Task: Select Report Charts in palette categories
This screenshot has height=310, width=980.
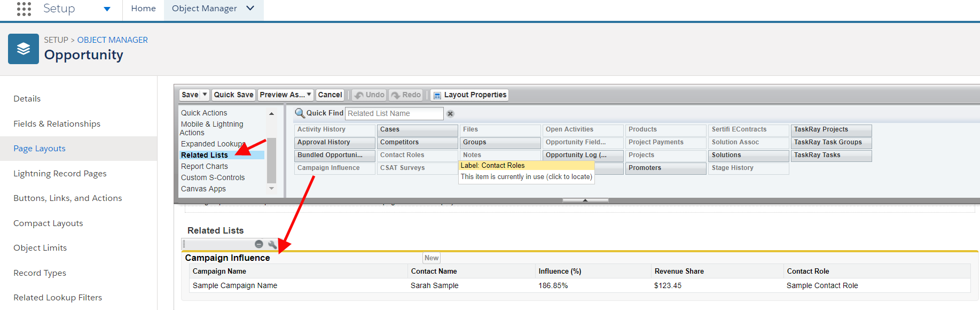Action: (x=204, y=166)
